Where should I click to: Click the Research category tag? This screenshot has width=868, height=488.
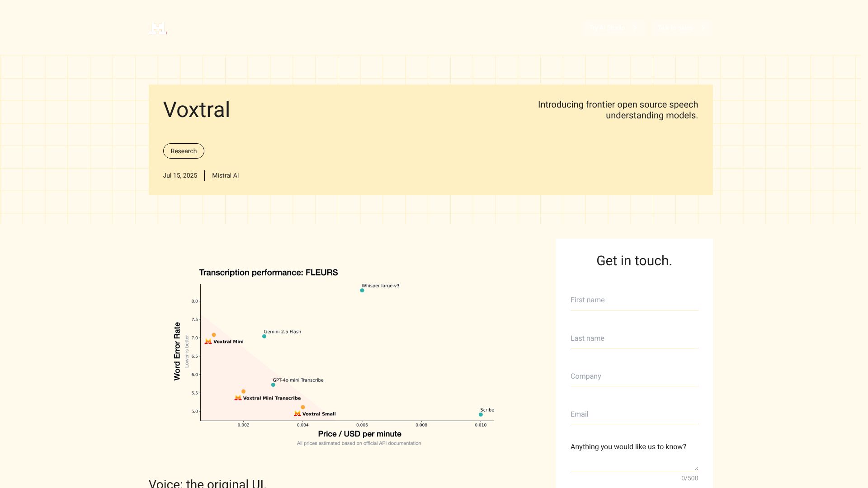coord(184,151)
